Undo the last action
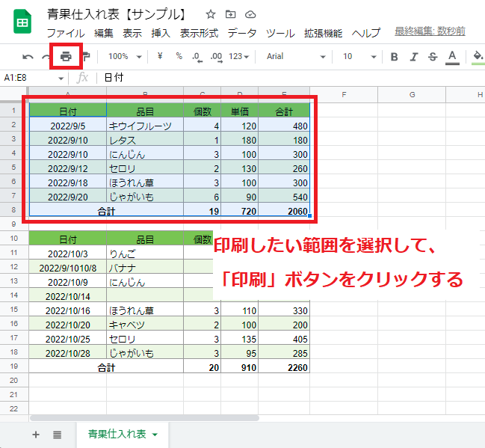The height and width of the screenshot is (448, 485). (28, 57)
